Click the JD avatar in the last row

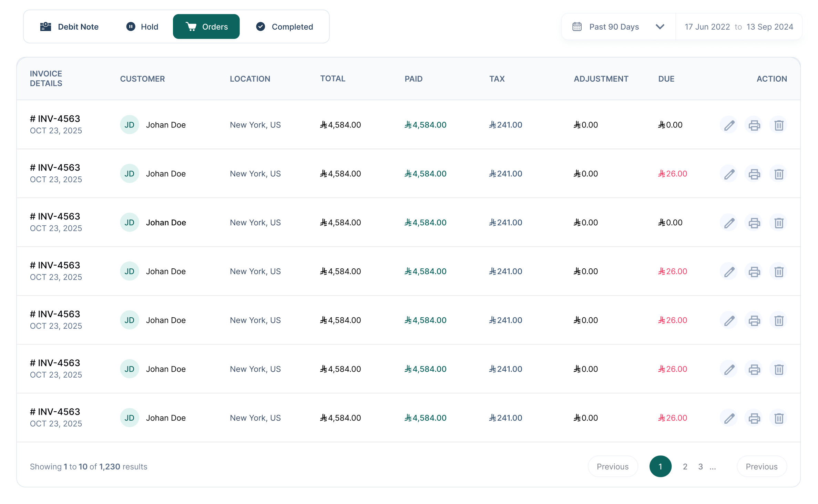click(x=129, y=418)
